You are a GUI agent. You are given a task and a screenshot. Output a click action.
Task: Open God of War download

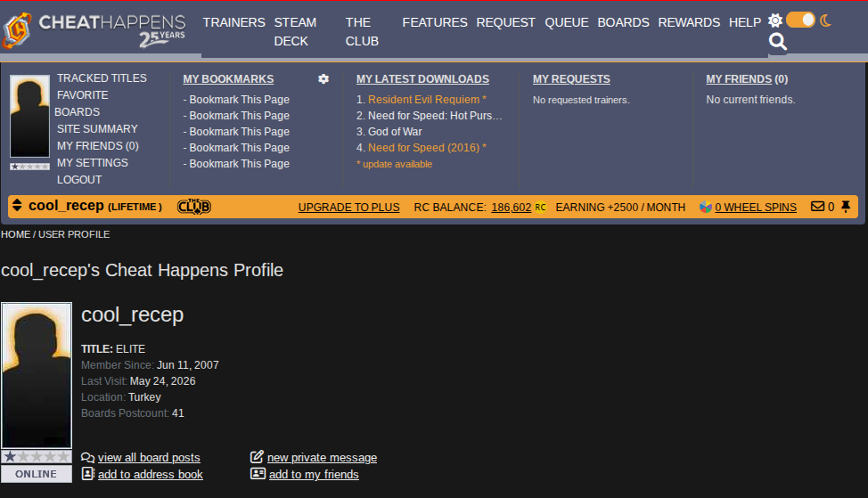click(395, 132)
